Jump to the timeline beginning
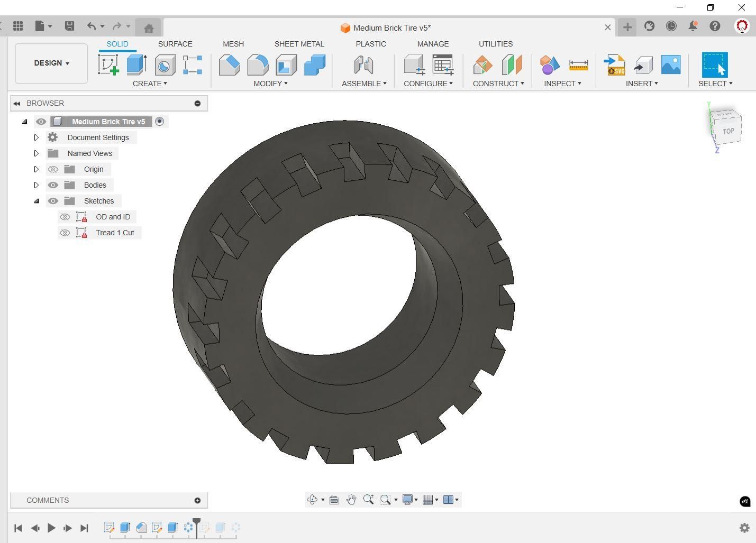The height and width of the screenshot is (543, 756). [18, 528]
